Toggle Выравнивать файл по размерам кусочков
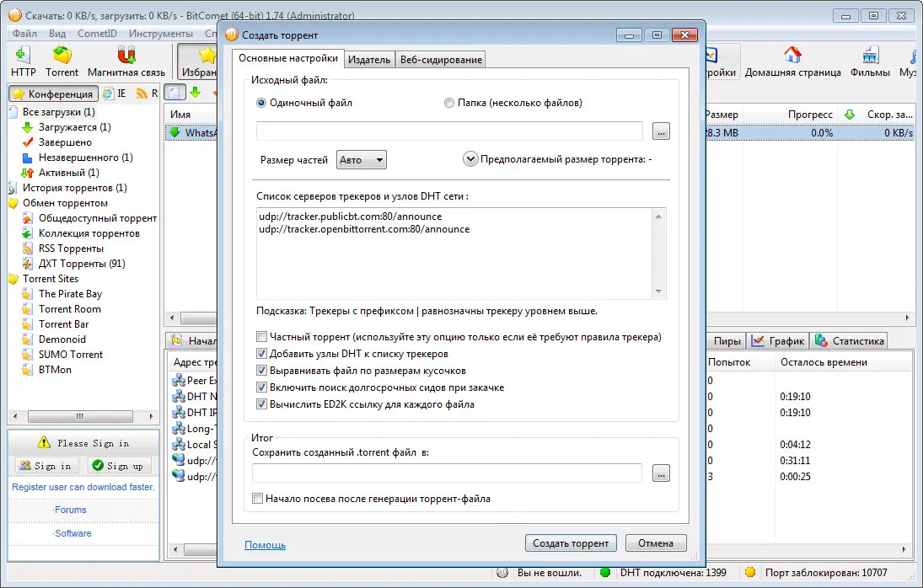 coord(262,371)
